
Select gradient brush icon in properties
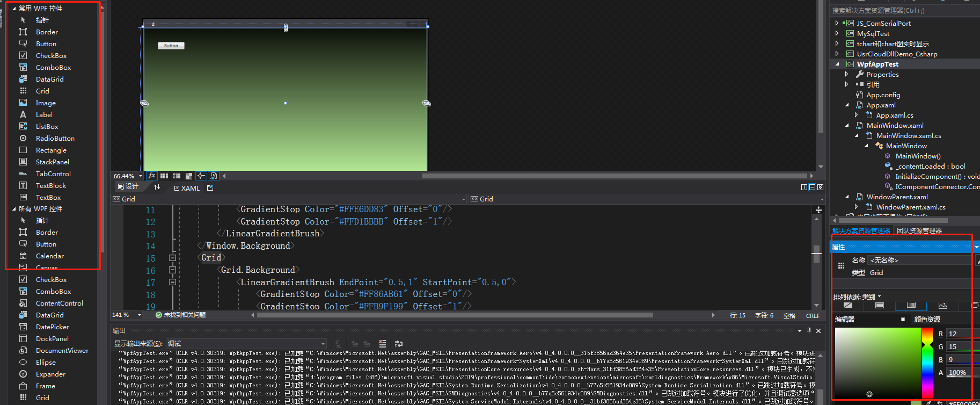pyautogui.click(x=911, y=305)
